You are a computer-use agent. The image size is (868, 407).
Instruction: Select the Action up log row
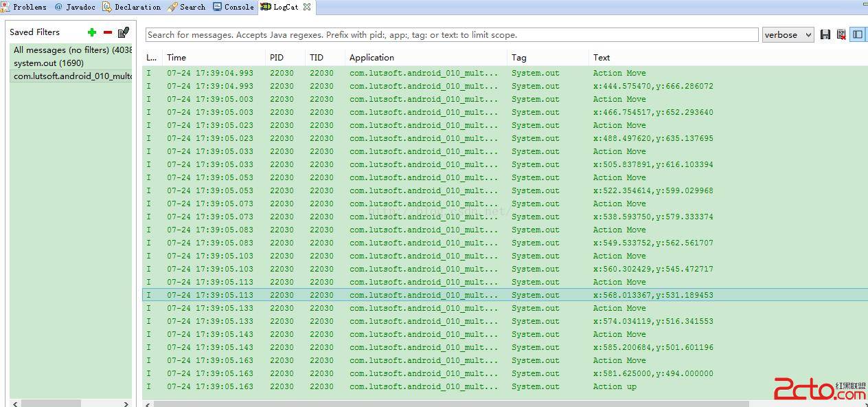(x=505, y=387)
